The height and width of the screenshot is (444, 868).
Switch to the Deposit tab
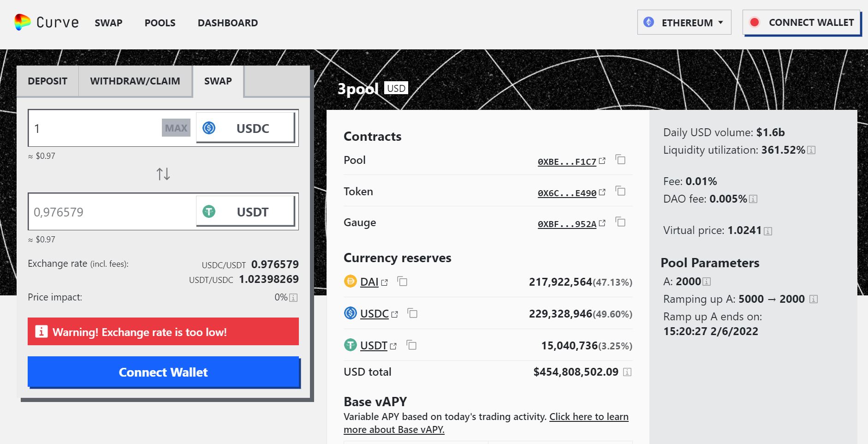pos(48,81)
